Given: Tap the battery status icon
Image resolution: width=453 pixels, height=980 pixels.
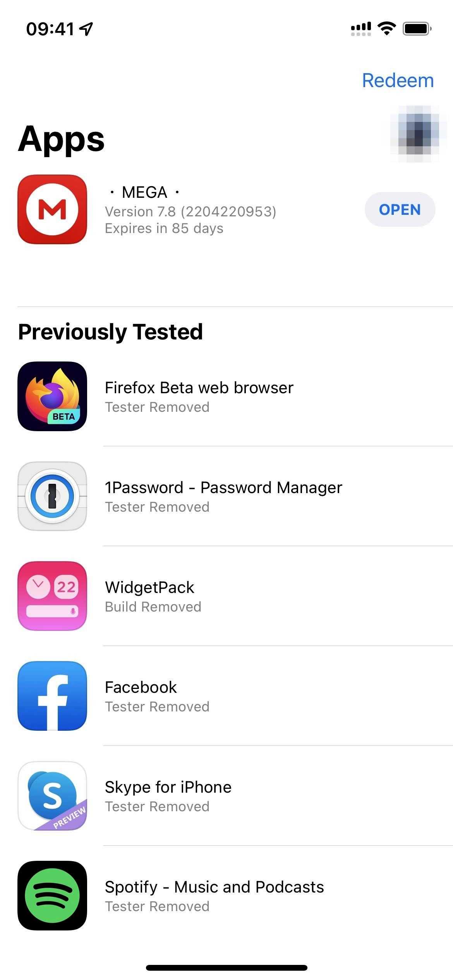Looking at the screenshot, I should click(417, 29).
